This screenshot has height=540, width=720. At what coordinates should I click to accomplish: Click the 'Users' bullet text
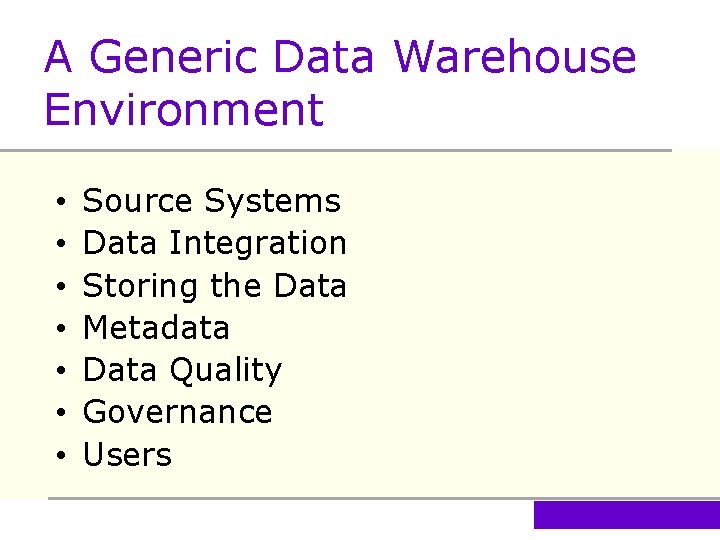tap(127, 455)
